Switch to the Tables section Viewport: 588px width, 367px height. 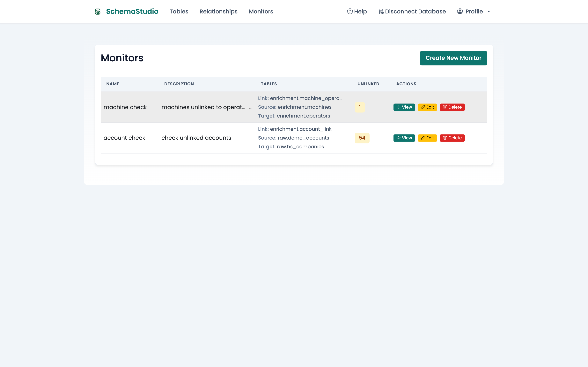click(179, 11)
